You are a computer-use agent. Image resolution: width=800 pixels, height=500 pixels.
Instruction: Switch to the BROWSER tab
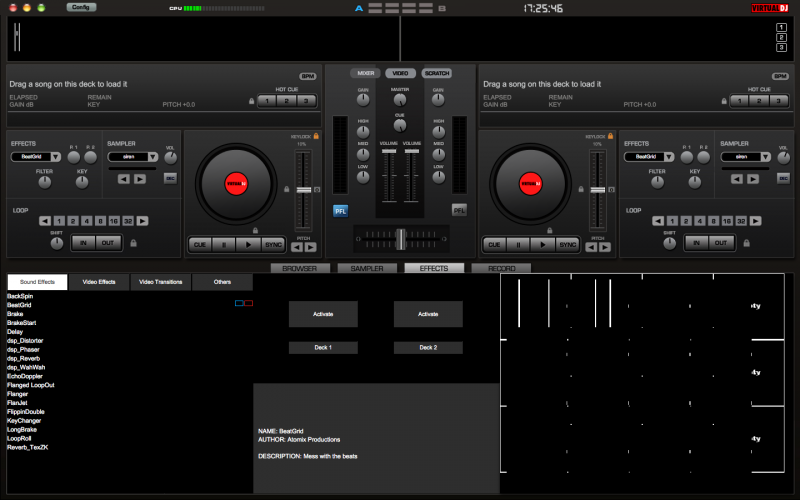pos(299,268)
